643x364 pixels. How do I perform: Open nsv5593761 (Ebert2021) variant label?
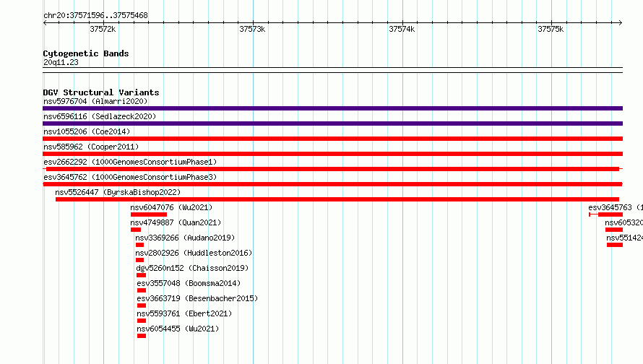tap(184, 313)
